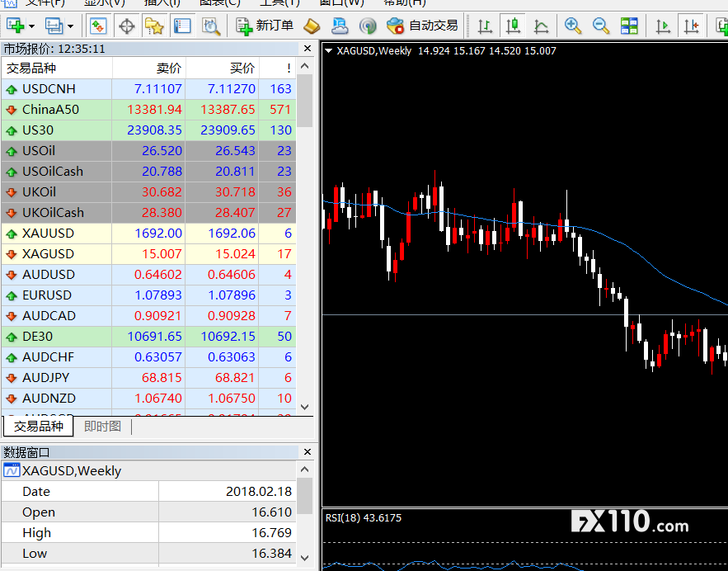Click the 买价 column header

coord(223,68)
